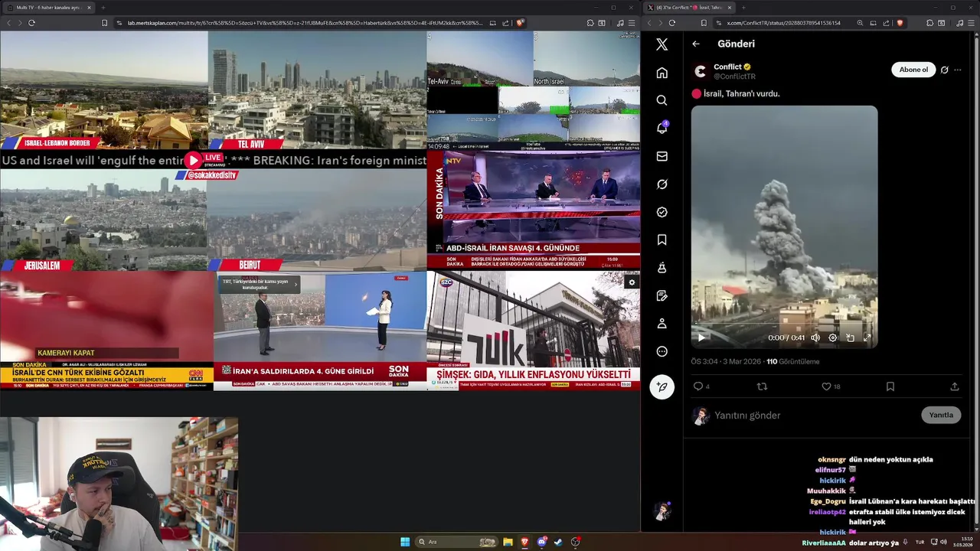
Task: Open new tab in Multi TV window
Action: [103, 8]
